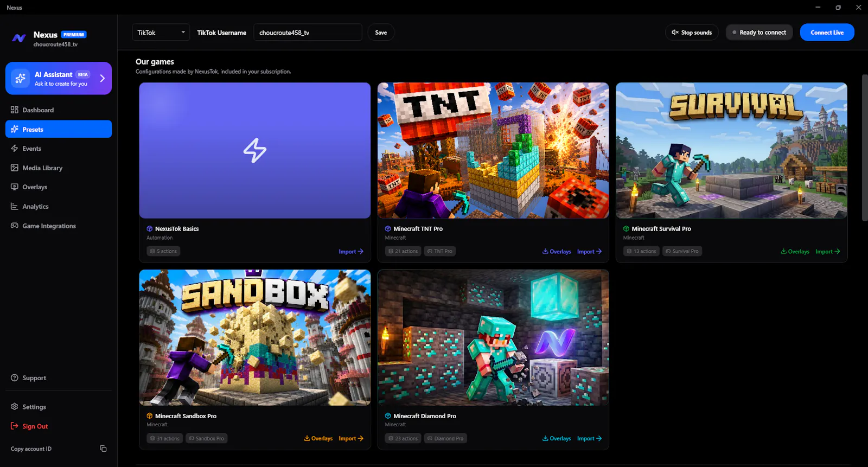Click the 'TNT Pro' game tag
Viewport: 868px width, 467px height.
click(440, 251)
